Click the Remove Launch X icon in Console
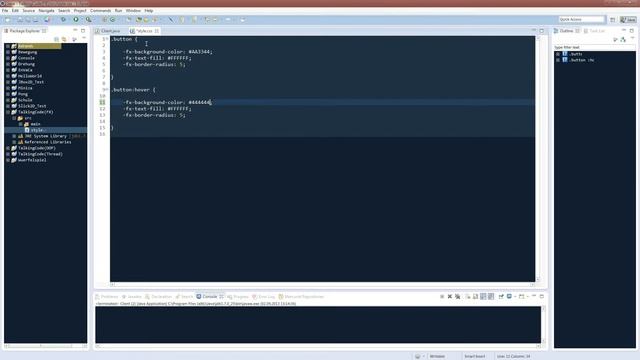 click(x=450, y=297)
